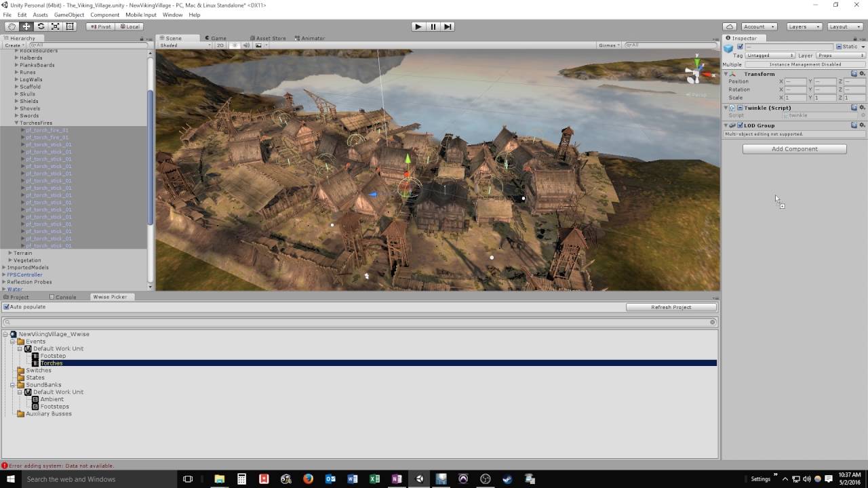
Task: Switch to the Asset Store tab
Action: pyautogui.click(x=268, y=39)
